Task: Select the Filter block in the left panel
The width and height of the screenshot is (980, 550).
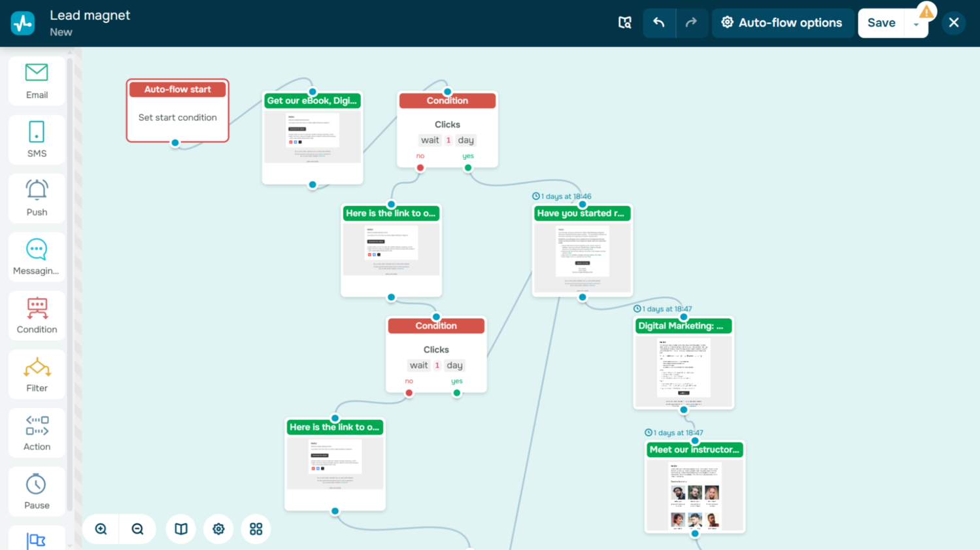Action: pyautogui.click(x=36, y=373)
